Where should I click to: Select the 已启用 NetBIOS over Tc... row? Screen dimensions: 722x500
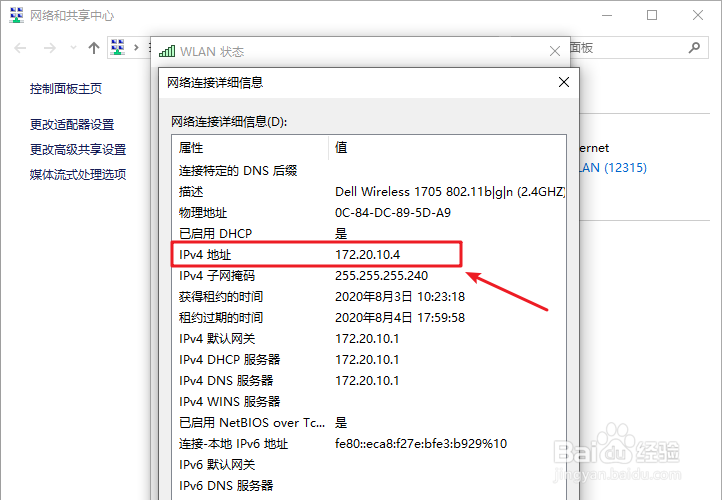368,423
